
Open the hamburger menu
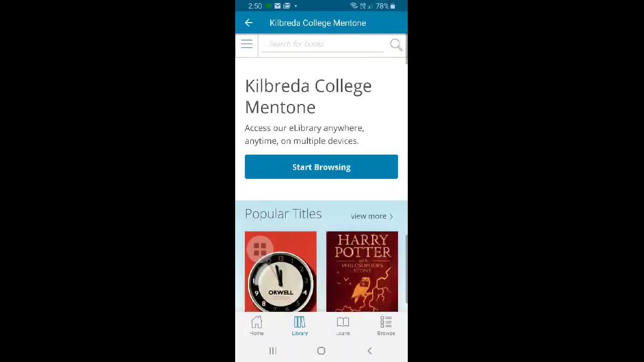(x=247, y=44)
